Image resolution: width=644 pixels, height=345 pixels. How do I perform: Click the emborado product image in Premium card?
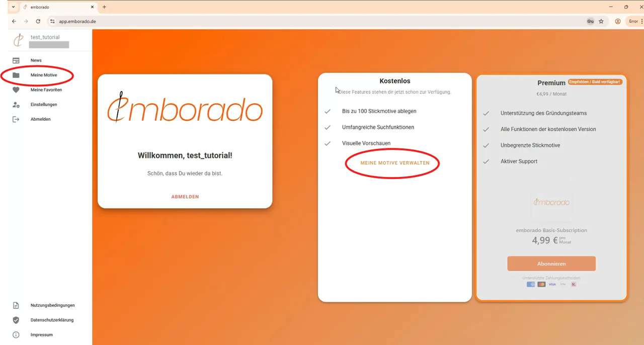pos(551,202)
